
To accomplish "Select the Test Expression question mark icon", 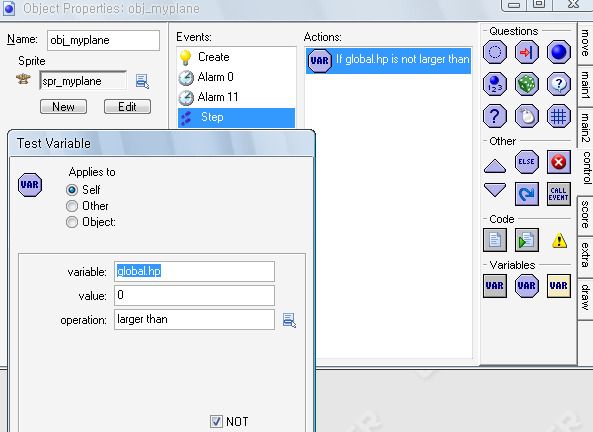I will coord(495,116).
